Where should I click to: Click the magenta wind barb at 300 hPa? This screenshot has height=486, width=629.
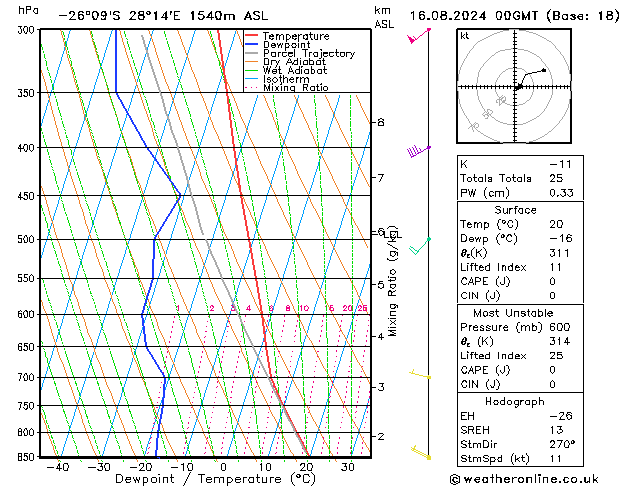click(419, 36)
